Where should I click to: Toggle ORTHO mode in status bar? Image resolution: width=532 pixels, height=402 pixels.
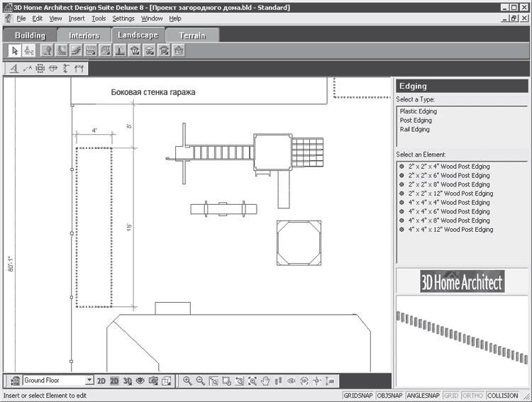(472, 396)
